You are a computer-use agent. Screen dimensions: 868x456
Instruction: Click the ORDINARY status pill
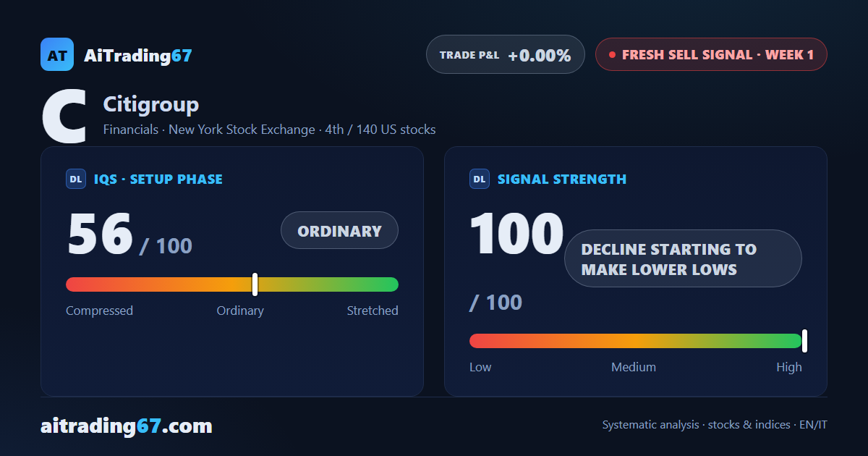click(x=339, y=231)
